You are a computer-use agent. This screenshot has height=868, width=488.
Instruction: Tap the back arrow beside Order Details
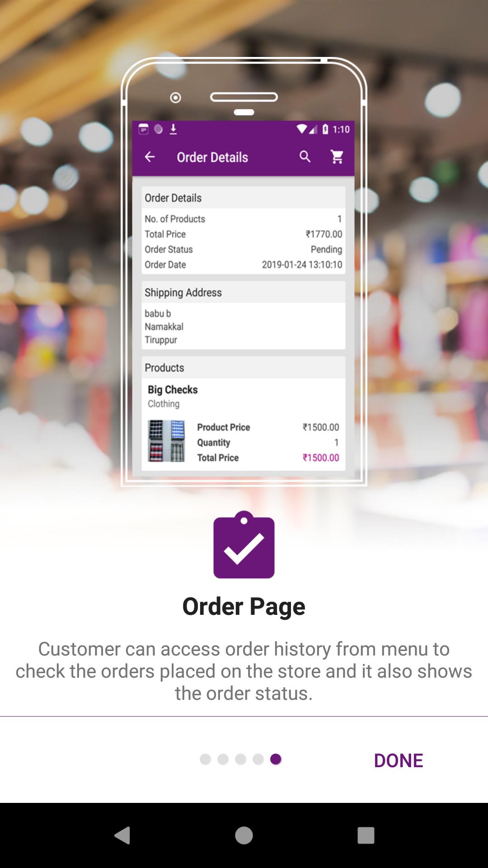tap(150, 157)
